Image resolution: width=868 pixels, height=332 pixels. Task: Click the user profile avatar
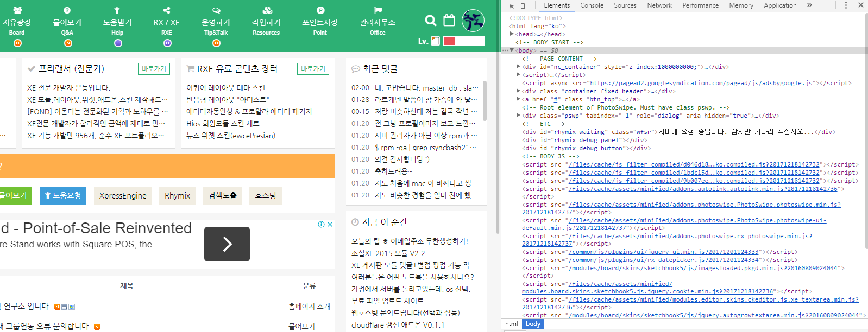[473, 21]
